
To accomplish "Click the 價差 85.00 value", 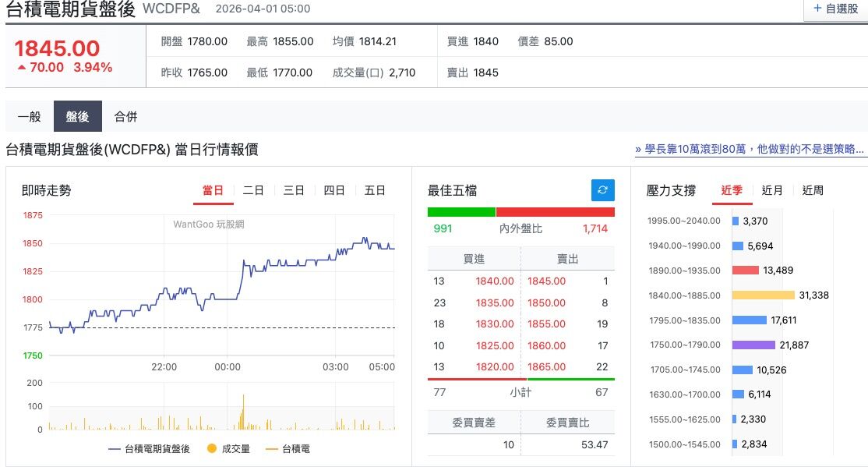I will click(559, 41).
